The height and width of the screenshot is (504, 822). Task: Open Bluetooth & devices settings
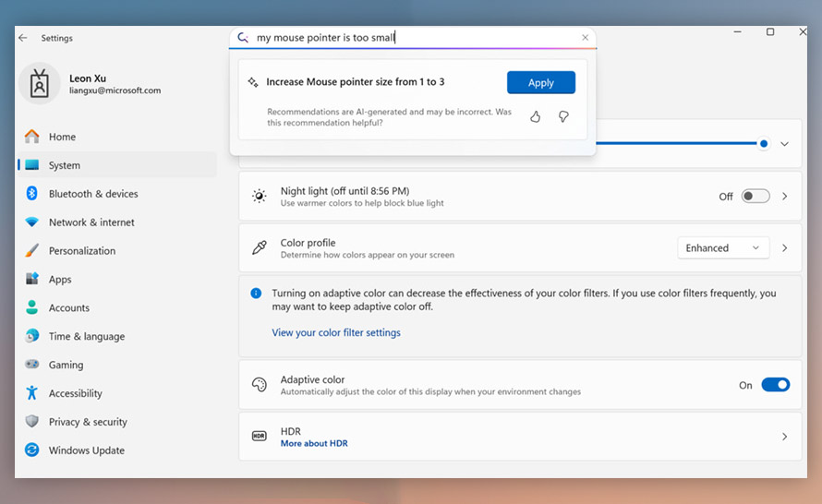pyautogui.click(x=117, y=193)
